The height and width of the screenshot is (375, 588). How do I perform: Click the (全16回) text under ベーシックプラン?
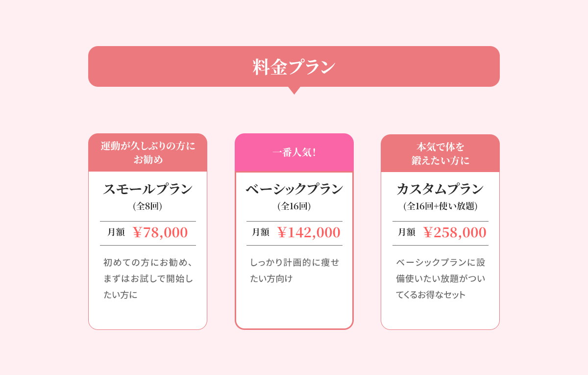click(x=294, y=206)
